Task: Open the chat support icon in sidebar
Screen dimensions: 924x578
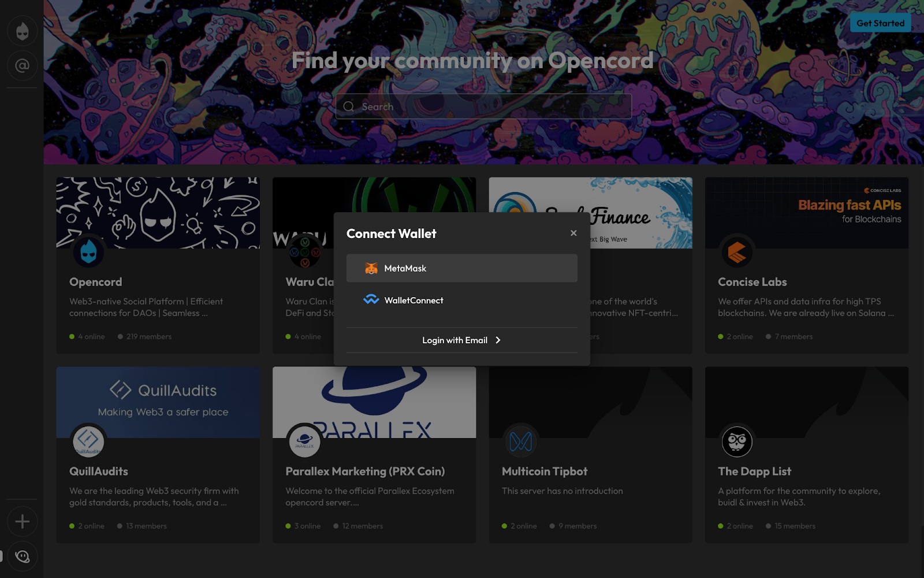Action: point(22,556)
